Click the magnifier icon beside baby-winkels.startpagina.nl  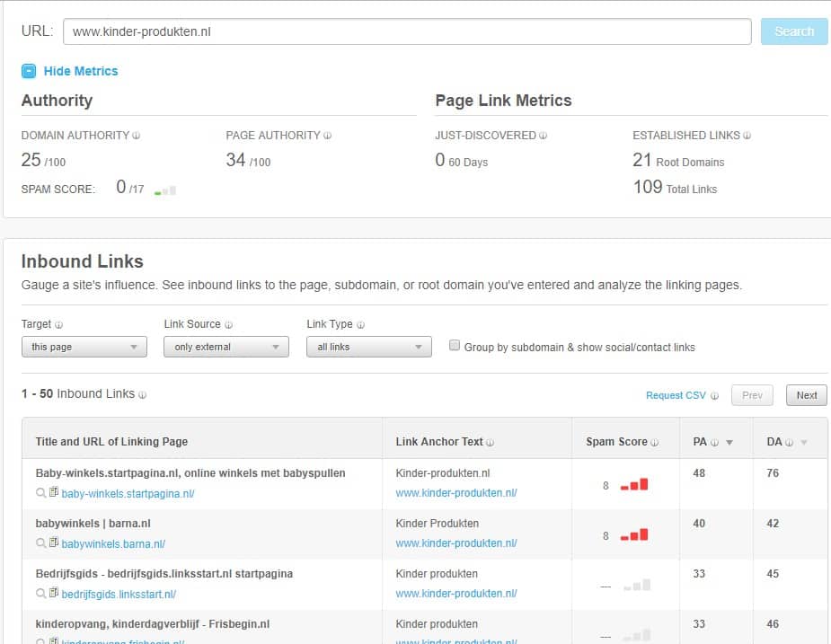coord(40,493)
